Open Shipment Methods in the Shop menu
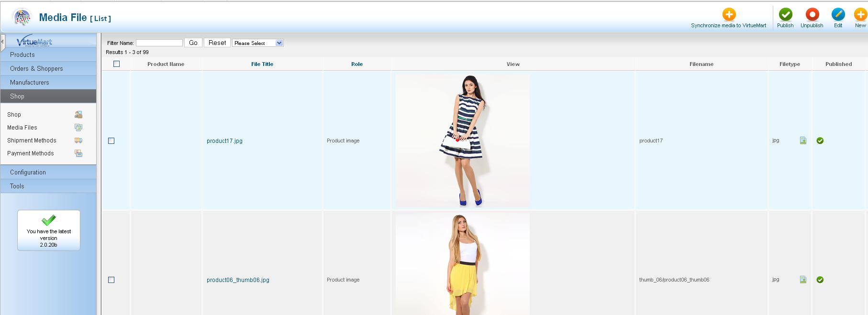Viewport: 868px width, 315px height. pyautogui.click(x=32, y=141)
